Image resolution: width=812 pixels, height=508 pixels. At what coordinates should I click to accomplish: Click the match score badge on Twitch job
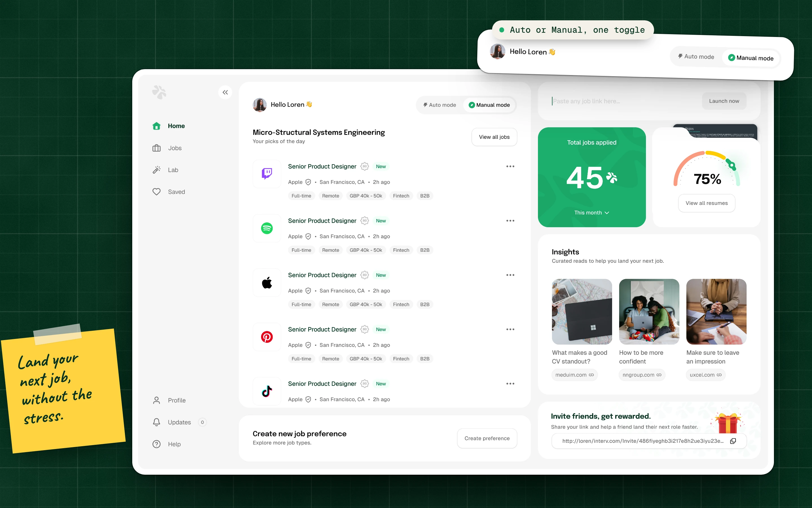364,166
